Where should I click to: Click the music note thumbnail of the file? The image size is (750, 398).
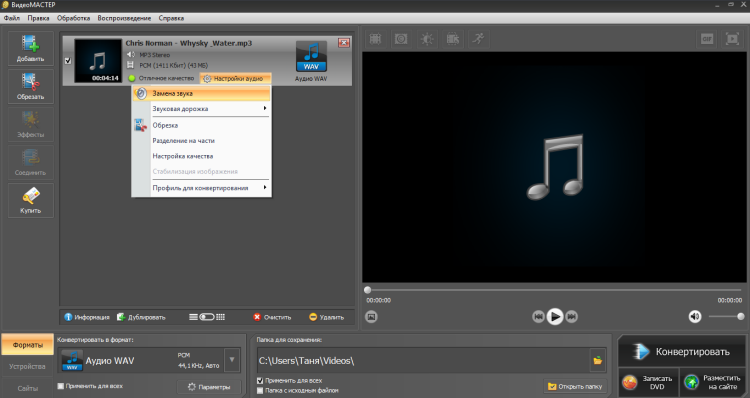(98, 61)
